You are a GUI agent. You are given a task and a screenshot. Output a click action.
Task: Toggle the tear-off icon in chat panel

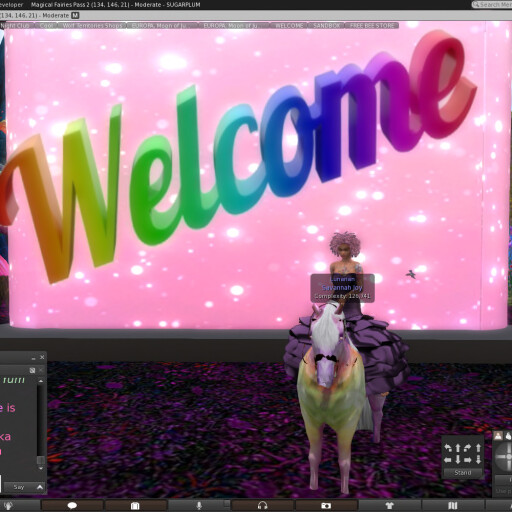pyautogui.click(x=32, y=370)
